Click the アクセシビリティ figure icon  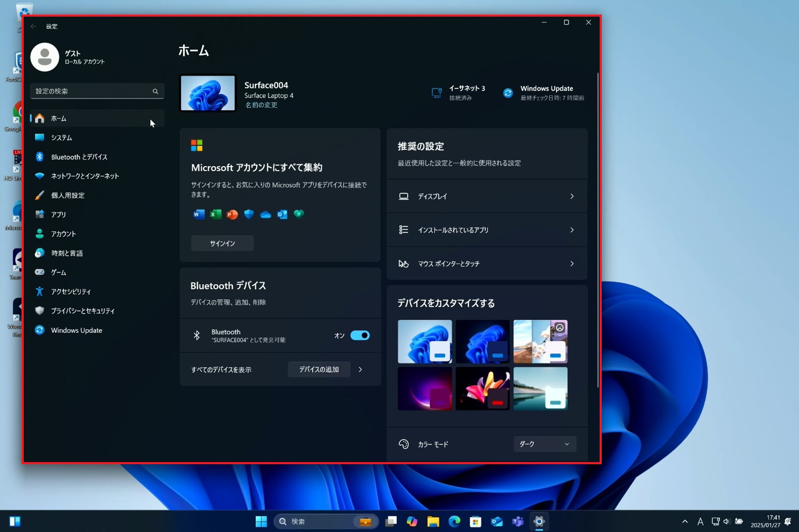point(40,291)
